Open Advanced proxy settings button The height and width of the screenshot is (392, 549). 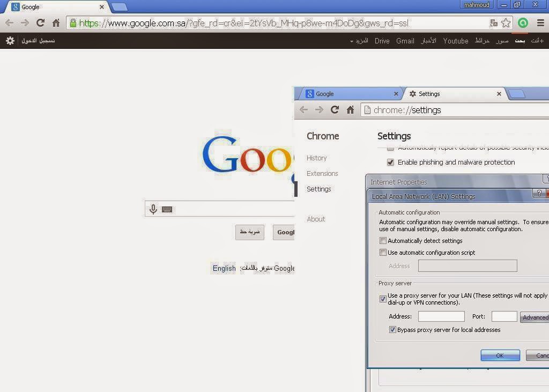[x=535, y=317]
